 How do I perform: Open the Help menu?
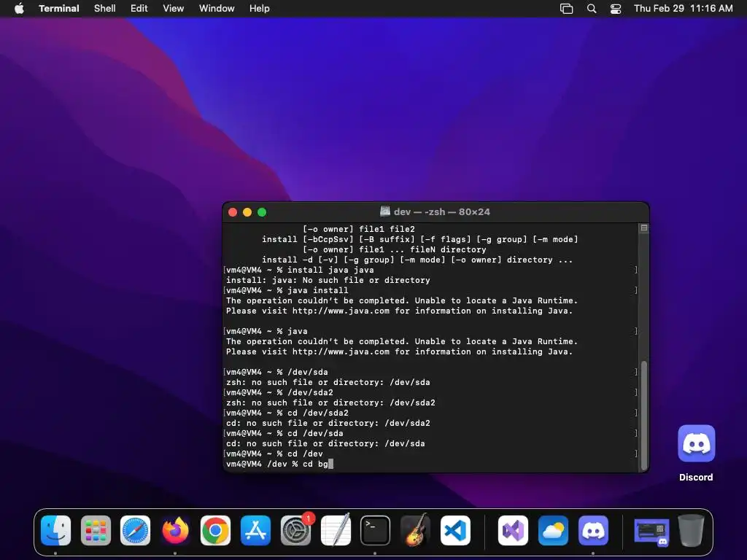(x=260, y=8)
